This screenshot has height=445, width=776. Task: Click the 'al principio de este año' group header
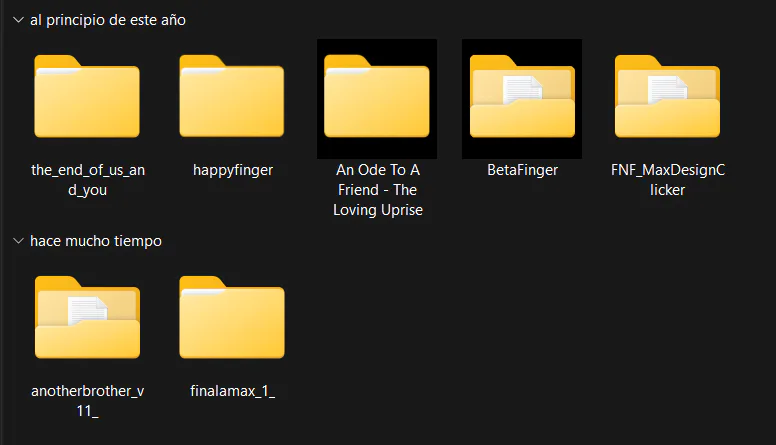pos(108,20)
